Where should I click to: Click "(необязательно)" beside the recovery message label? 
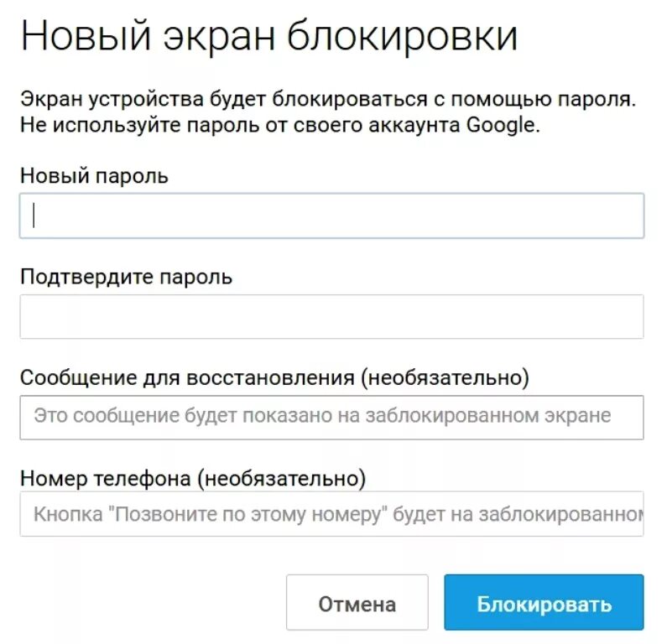446,377
